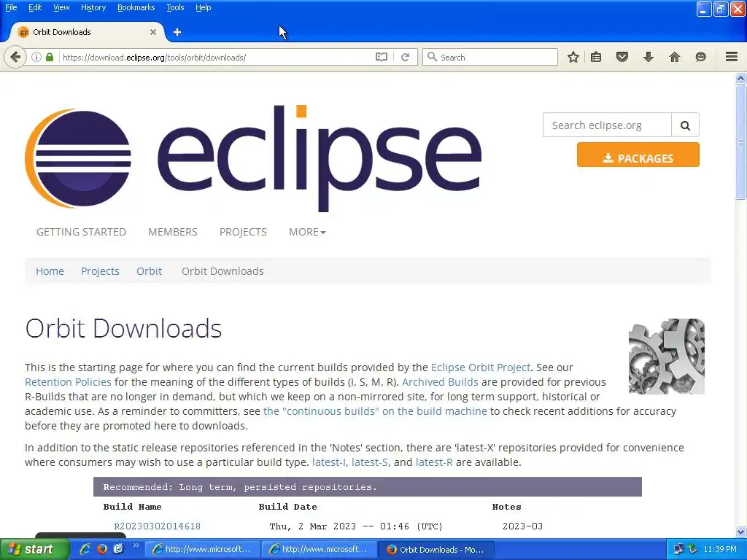Toggle Reader View icon in address bar

point(381,57)
